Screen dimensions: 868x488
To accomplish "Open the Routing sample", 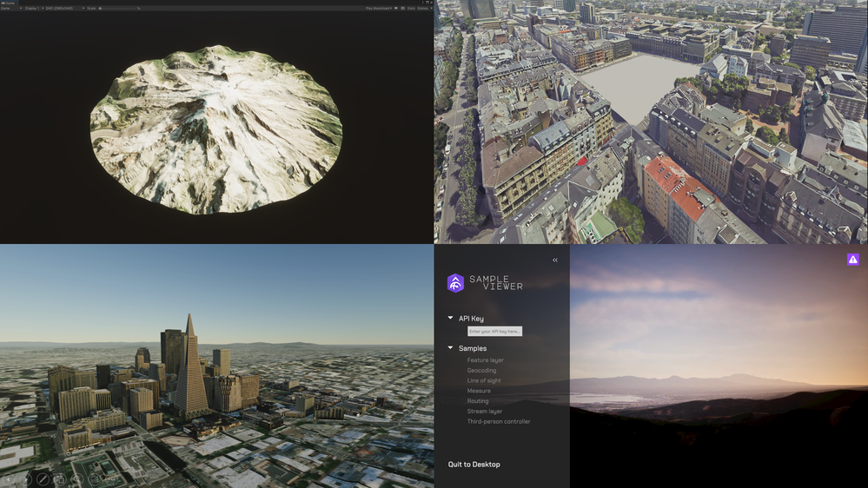I will [477, 401].
